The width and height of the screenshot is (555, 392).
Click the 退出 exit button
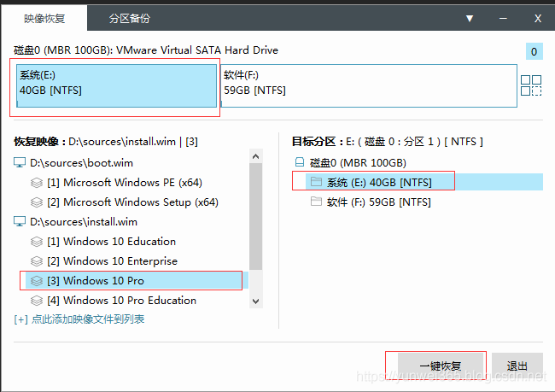click(x=517, y=366)
